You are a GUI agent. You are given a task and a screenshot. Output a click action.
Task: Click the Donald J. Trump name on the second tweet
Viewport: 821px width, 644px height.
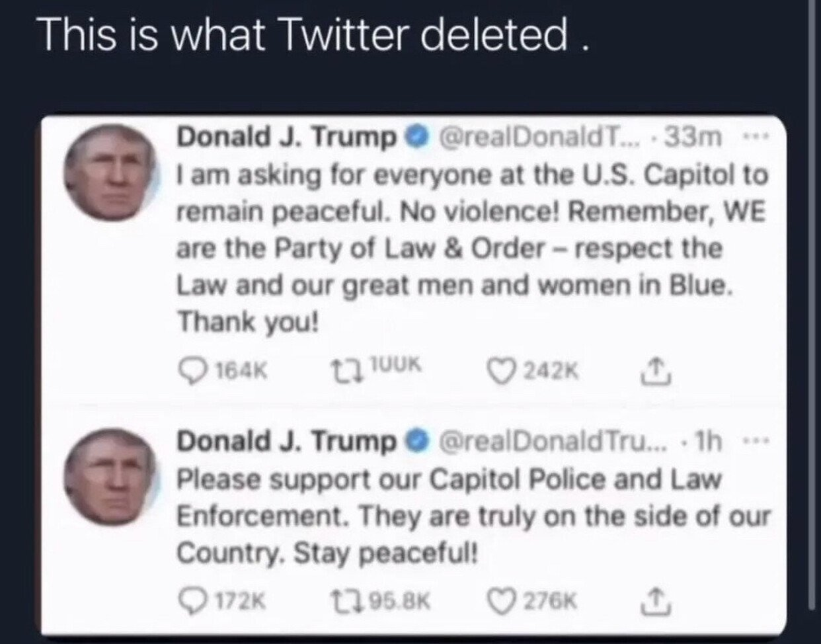click(x=286, y=441)
